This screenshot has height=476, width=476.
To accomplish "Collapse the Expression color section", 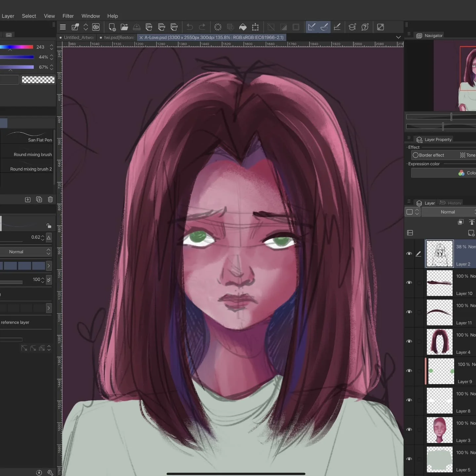I will 407,164.
